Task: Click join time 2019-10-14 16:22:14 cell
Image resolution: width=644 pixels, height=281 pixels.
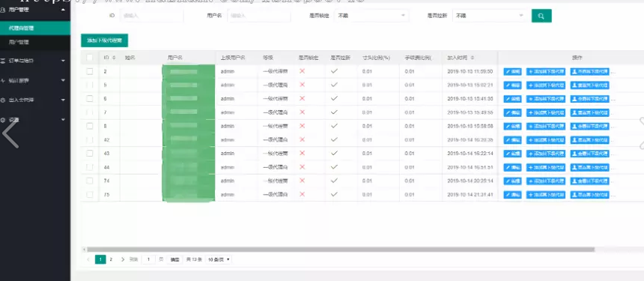Action: 470,154
